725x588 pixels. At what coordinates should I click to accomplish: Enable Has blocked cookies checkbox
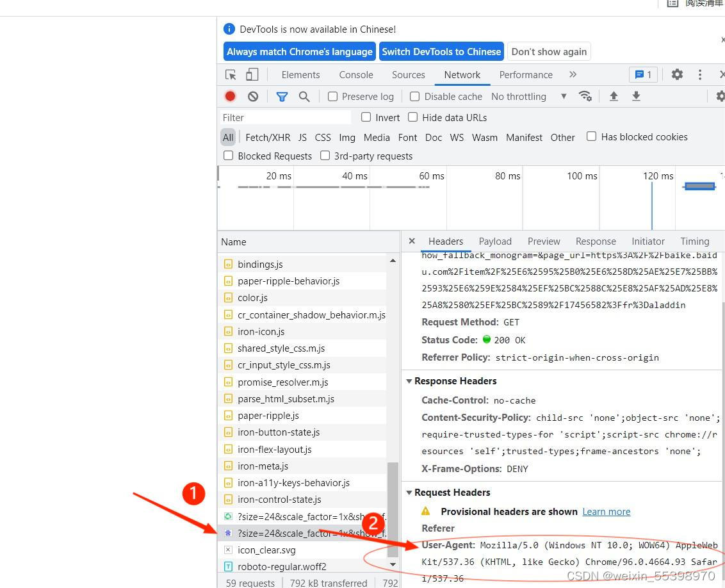[x=591, y=136]
